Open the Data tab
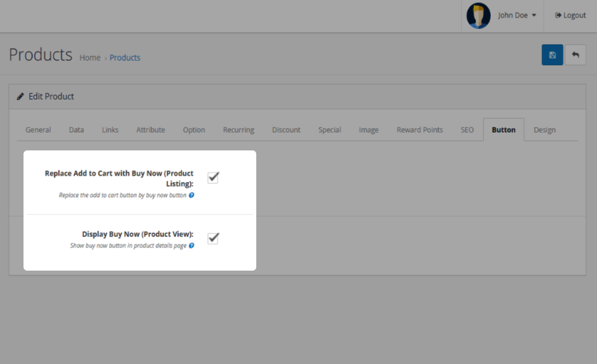Viewport: 597px width, 364px height. pos(77,130)
